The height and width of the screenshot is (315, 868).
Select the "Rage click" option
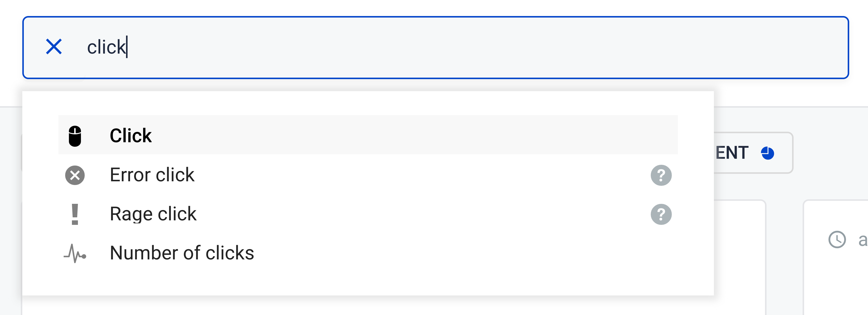click(x=153, y=214)
